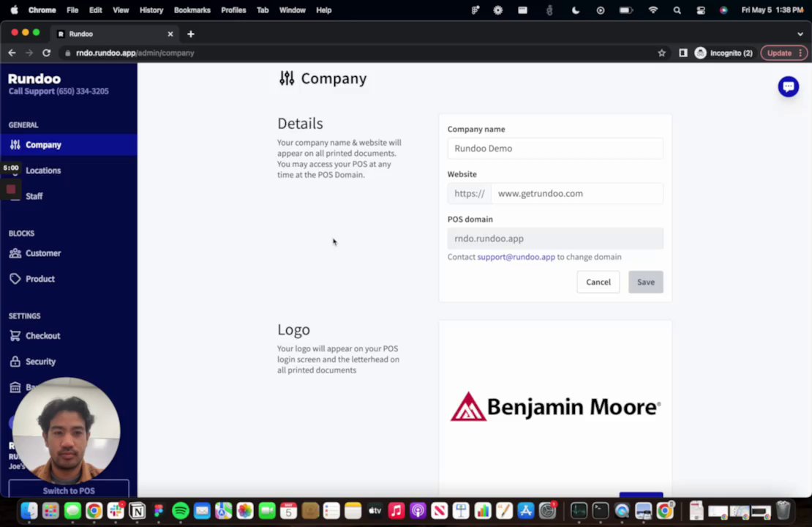
Task: Go back to the previous page
Action: click(x=12, y=53)
